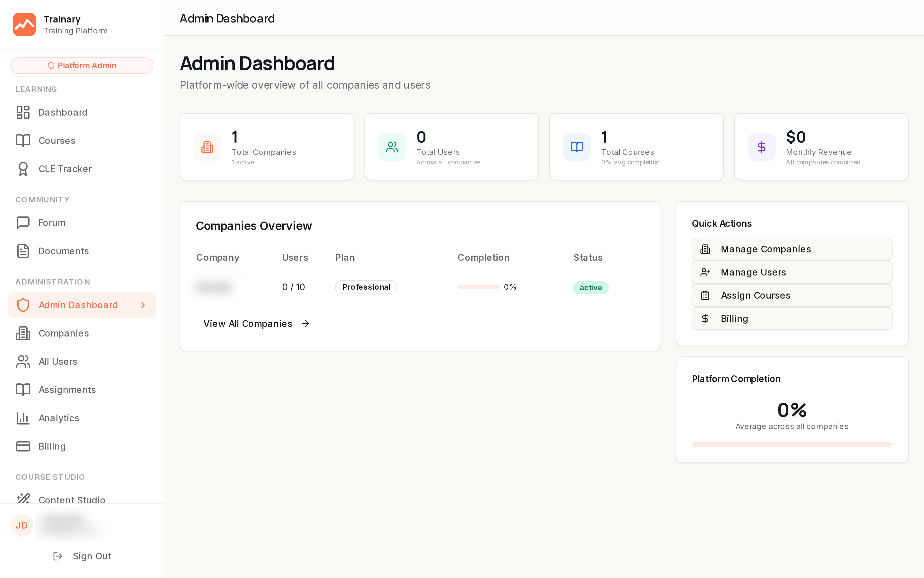This screenshot has height=578, width=924.
Task: Click the Plan column header
Action: click(345, 258)
